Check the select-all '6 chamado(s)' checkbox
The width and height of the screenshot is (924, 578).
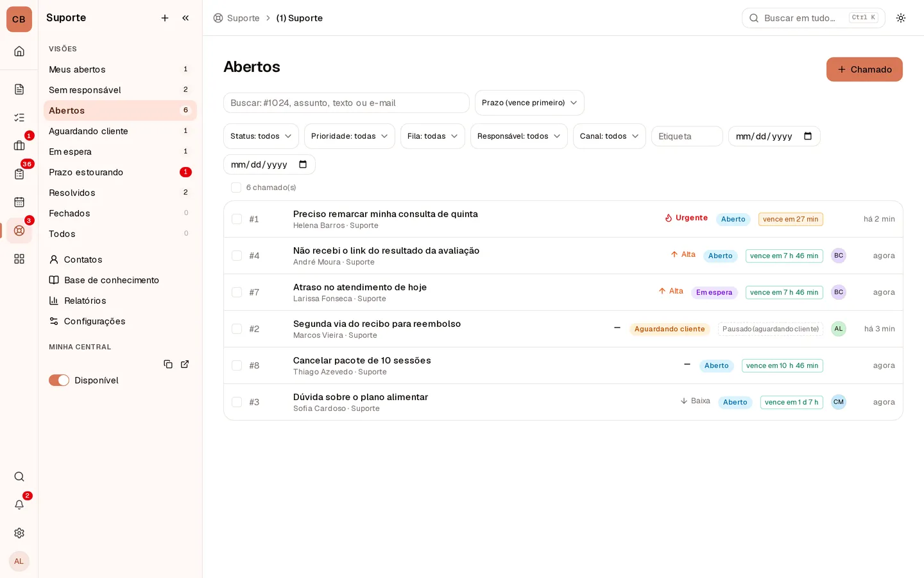236,188
